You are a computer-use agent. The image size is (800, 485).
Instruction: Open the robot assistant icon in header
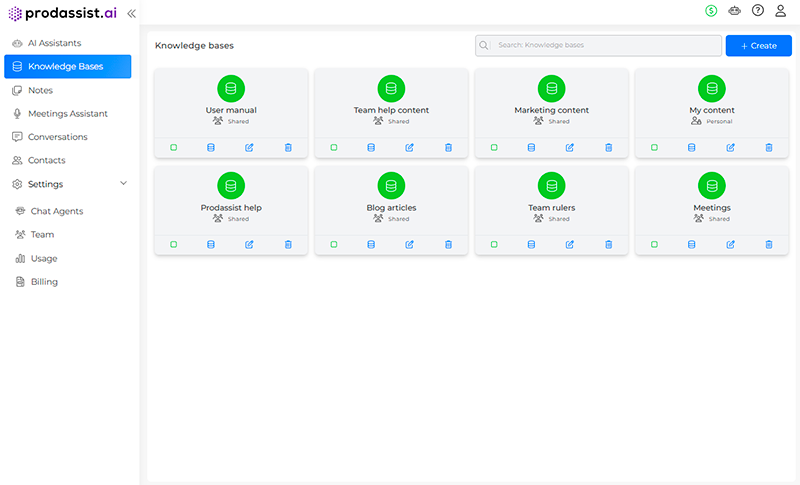tap(735, 11)
